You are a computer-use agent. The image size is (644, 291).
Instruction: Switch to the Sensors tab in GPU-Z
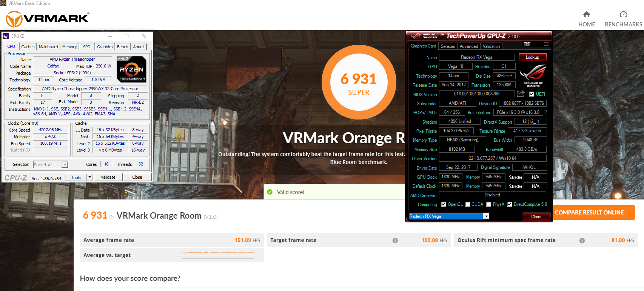(448, 46)
